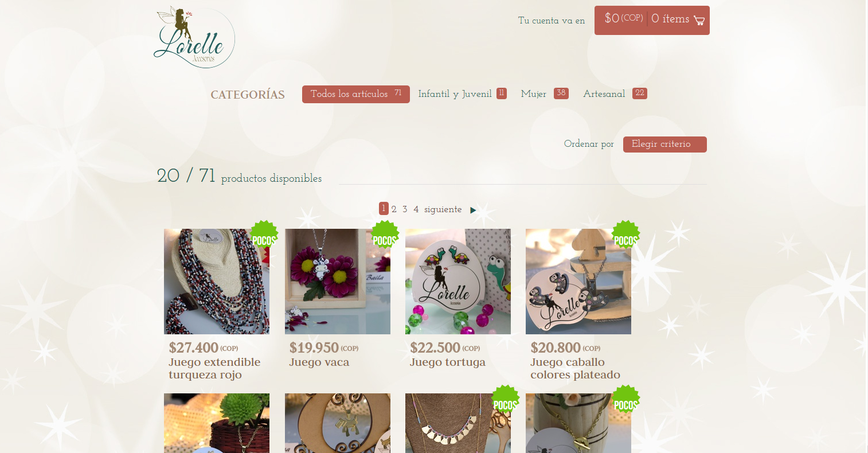The height and width of the screenshot is (453, 868).
Task: Click the Juego extendible turquesa rojo title
Action: (x=214, y=369)
